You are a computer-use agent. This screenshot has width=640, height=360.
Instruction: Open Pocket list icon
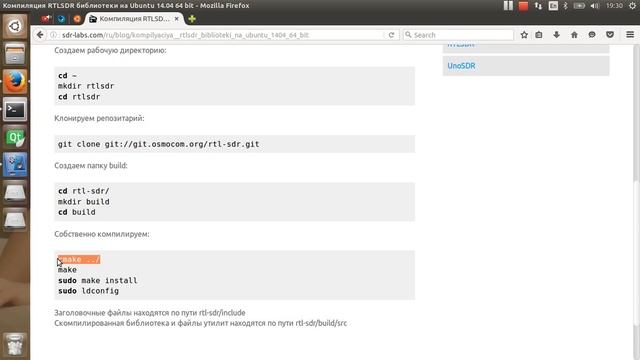(x=610, y=35)
